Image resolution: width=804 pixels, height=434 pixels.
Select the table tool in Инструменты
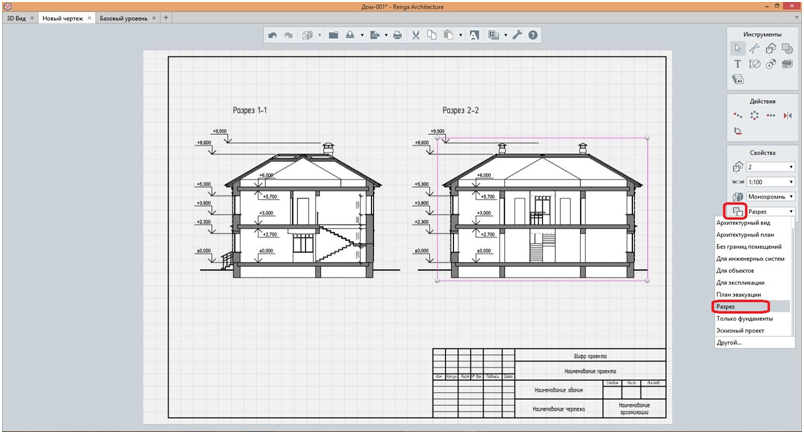(787, 64)
